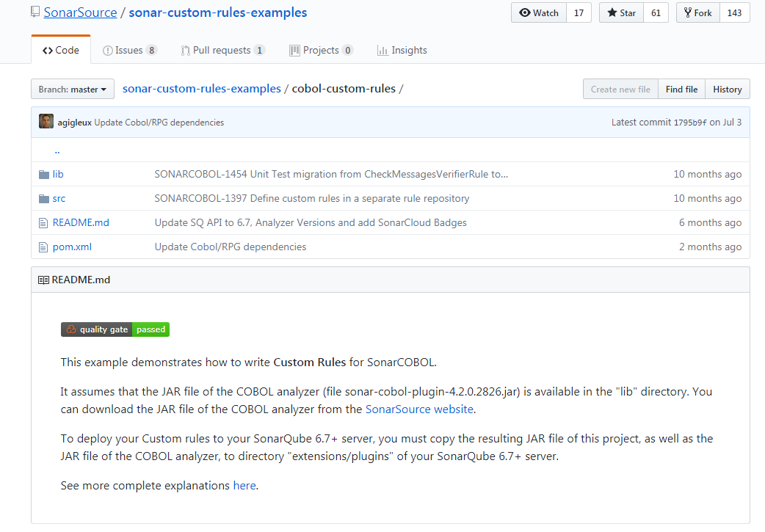Click the star icon next to Star
Image resolution: width=765 pixels, height=532 pixels.
click(612, 12)
